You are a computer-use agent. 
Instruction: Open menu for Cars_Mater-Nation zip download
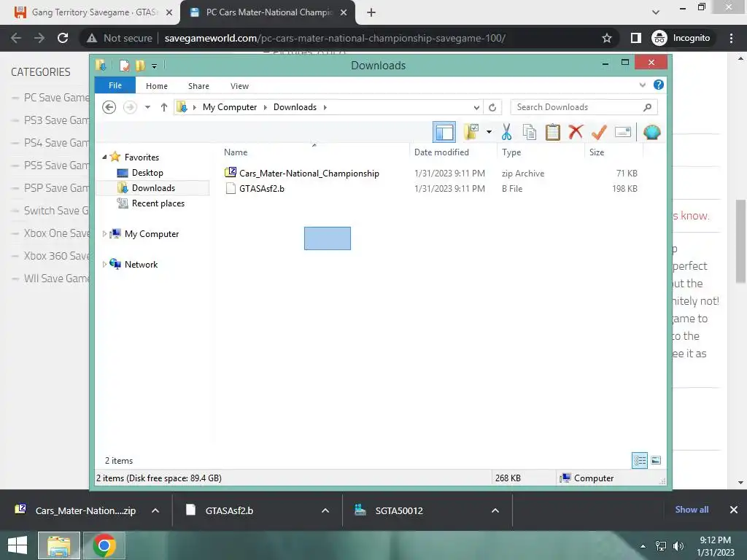click(155, 510)
